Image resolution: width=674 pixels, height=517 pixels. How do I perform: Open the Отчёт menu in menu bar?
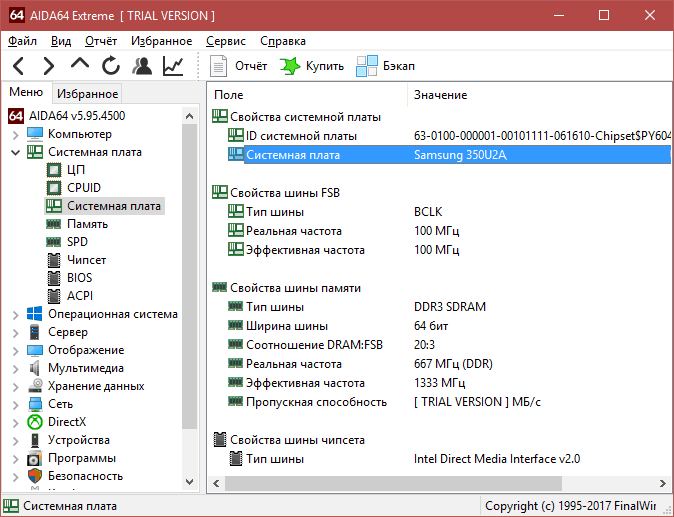[x=101, y=41]
